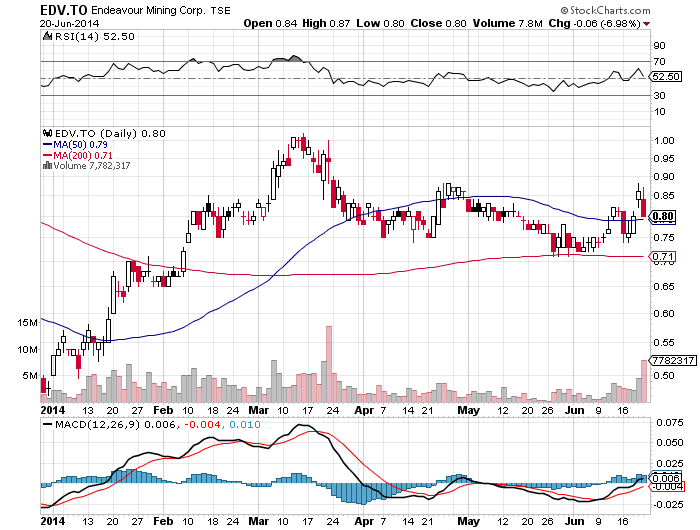Click the Mar label under the volume bars

(x=258, y=410)
